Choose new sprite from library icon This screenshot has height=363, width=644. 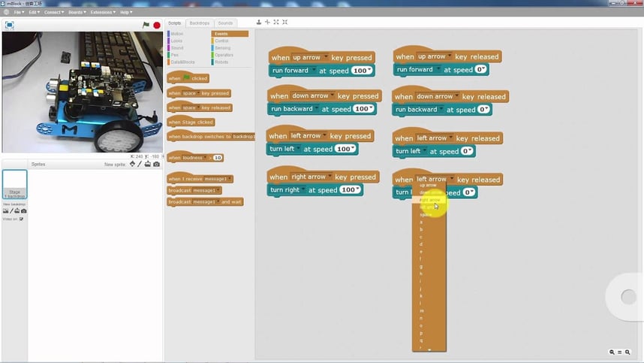click(x=132, y=164)
